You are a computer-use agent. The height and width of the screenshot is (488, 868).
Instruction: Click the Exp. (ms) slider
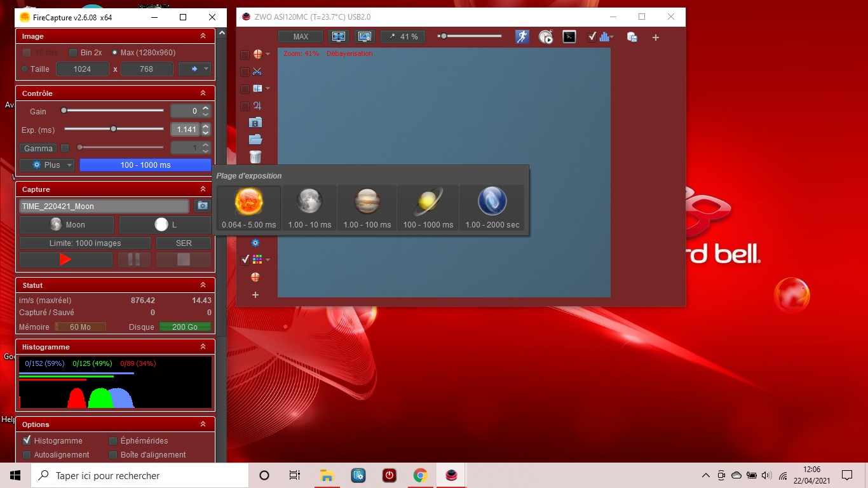point(113,129)
